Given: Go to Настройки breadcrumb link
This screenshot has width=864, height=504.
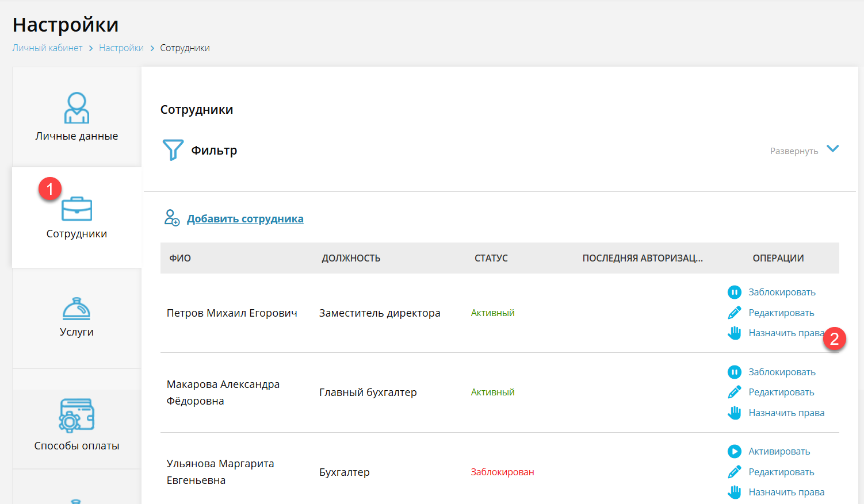Looking at the screenshot, I should coord(121,48).
